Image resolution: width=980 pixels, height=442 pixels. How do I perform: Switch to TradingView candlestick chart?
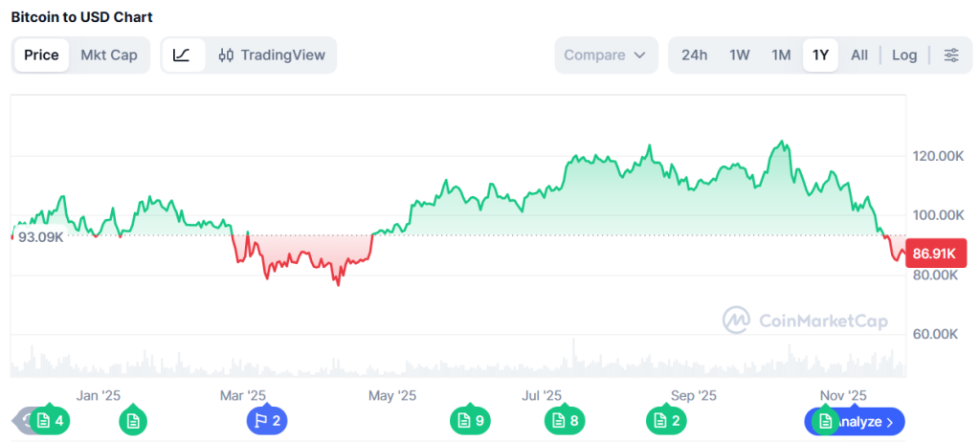(272, 55)
